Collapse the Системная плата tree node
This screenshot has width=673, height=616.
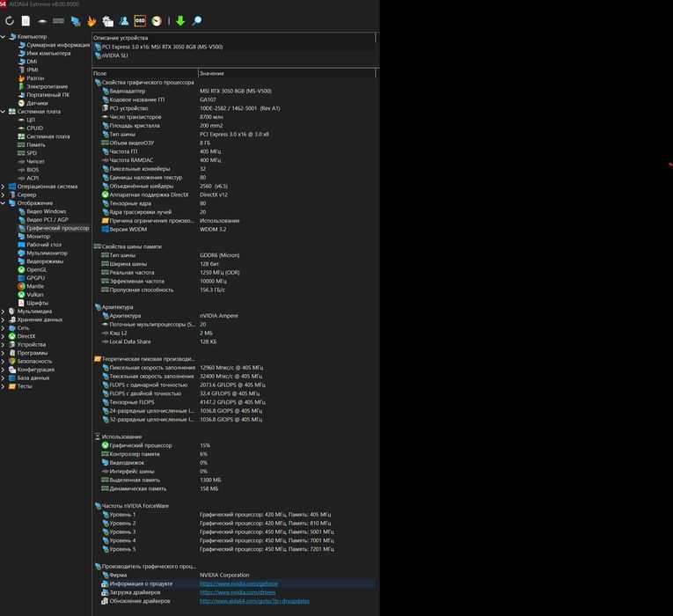pyautogui.click(x=3, y=112)
